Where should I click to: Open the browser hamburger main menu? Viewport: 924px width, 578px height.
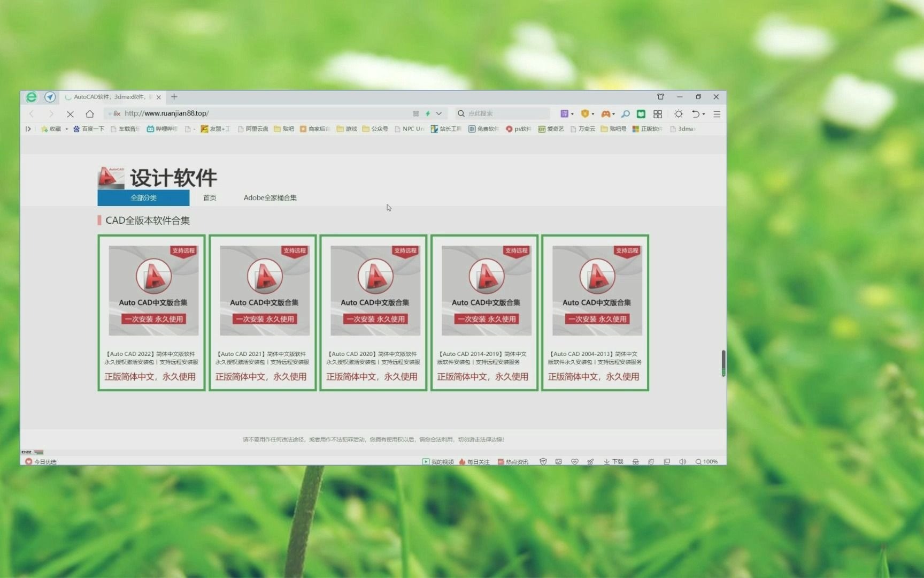tap(717, 113)
